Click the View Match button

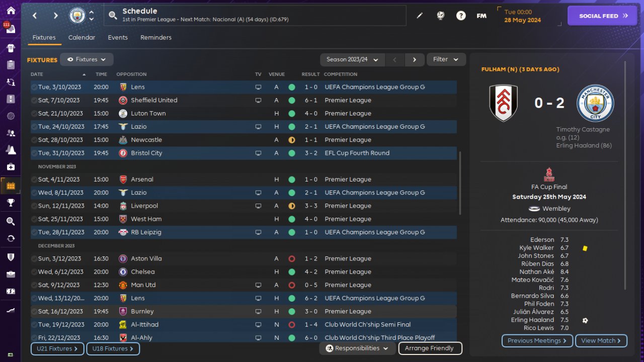click(x=601, y=341)
